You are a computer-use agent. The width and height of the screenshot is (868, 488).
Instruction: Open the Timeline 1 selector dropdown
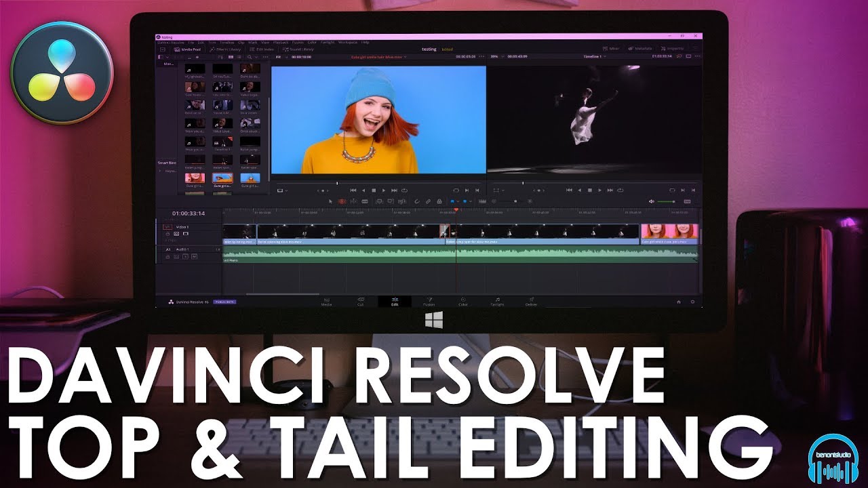pos(595,56)
